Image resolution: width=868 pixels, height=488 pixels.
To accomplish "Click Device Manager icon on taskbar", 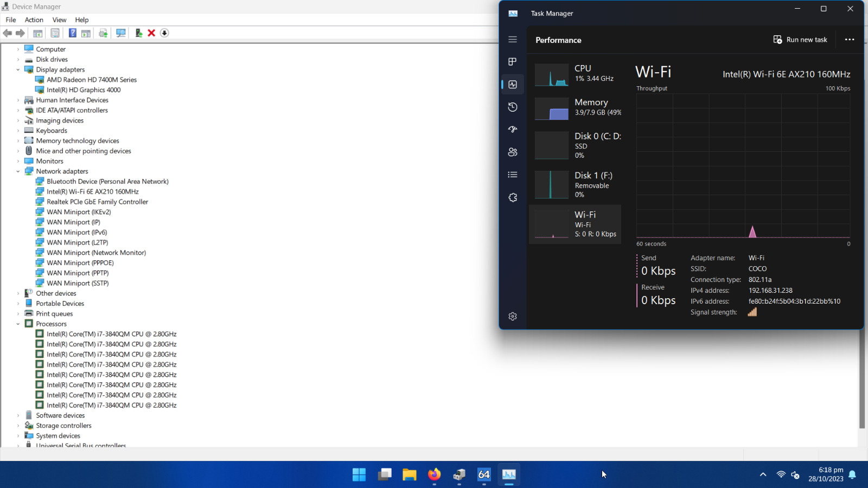I will (x=459, y=474).
